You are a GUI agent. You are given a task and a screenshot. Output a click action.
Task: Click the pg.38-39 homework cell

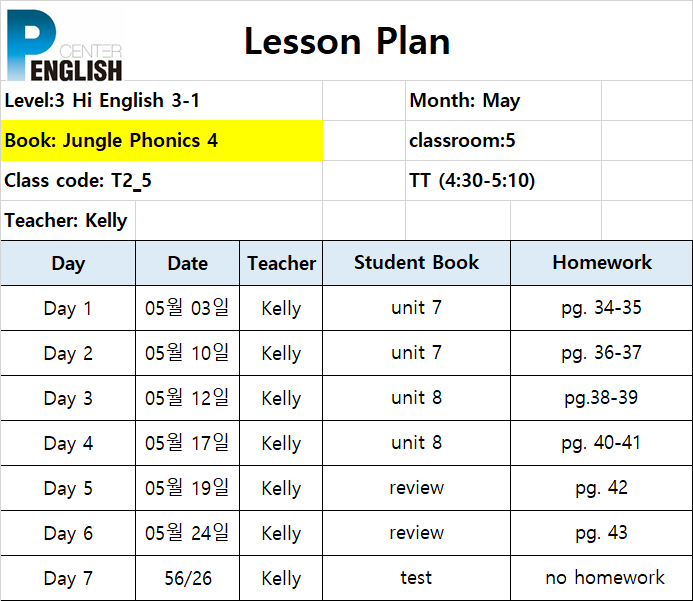tap(602, 398)
